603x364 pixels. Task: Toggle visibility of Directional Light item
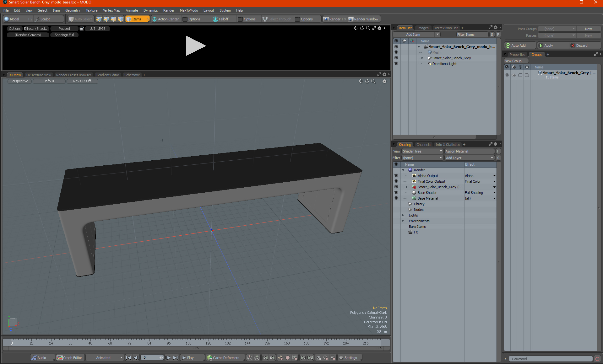click(x=396, y=64)
